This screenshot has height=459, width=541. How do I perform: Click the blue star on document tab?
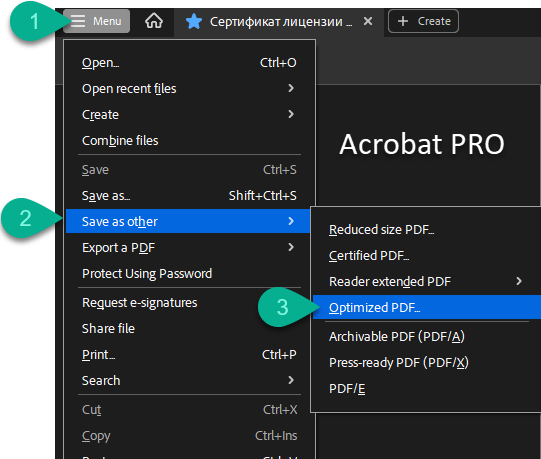[194, 21]
